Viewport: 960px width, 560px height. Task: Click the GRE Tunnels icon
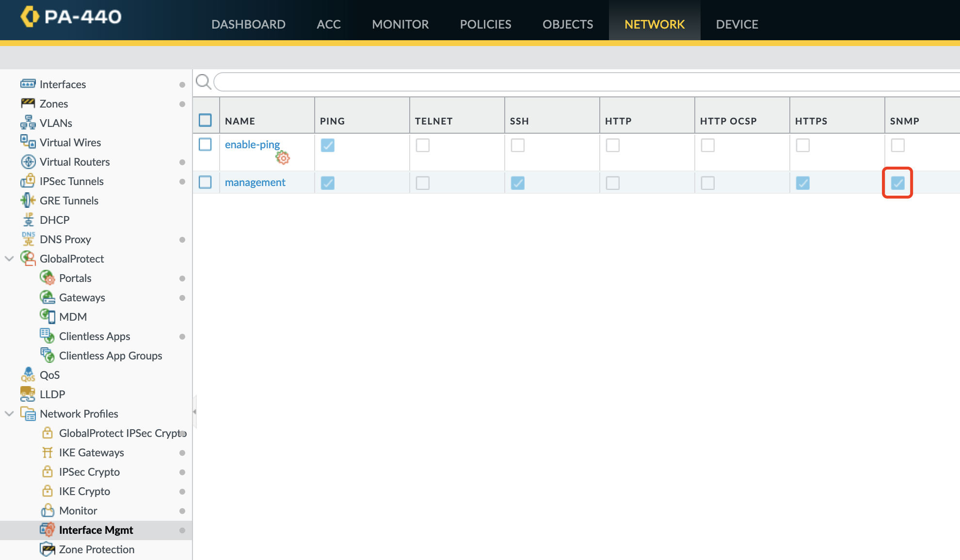tap(28, 200)
